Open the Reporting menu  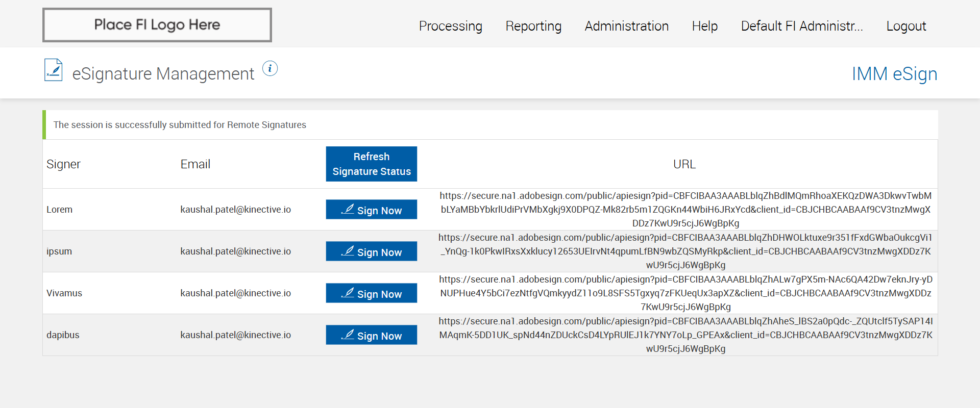coord(533,26)
